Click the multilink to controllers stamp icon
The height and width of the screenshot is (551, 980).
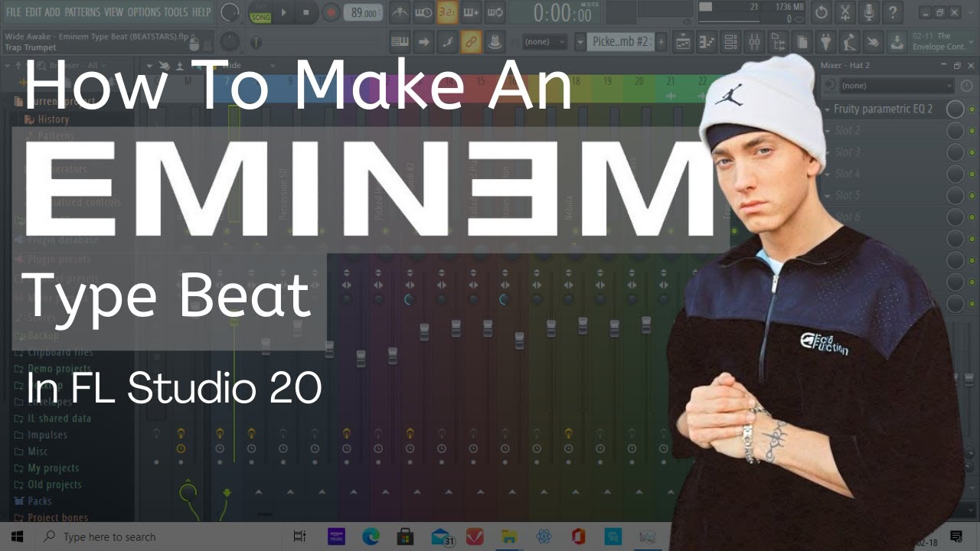click(495, 41)
